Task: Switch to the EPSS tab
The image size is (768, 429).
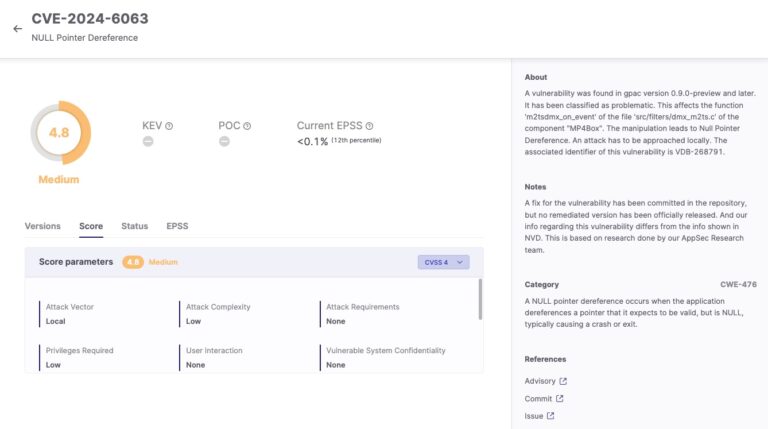Action: pos(177,226)
